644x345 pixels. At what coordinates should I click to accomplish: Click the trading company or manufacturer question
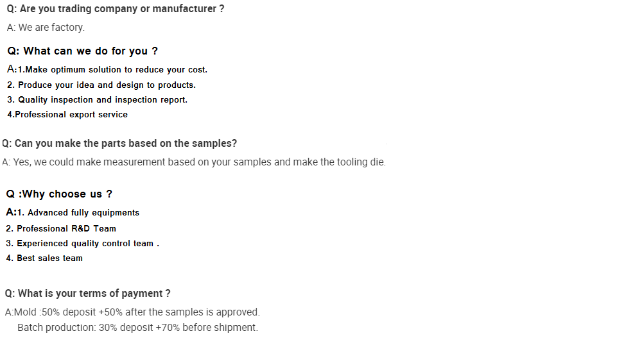coord(116,9)
